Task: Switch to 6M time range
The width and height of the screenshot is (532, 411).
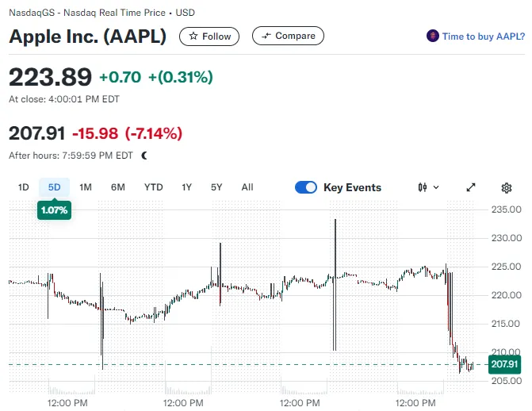Action: (118, 188)
